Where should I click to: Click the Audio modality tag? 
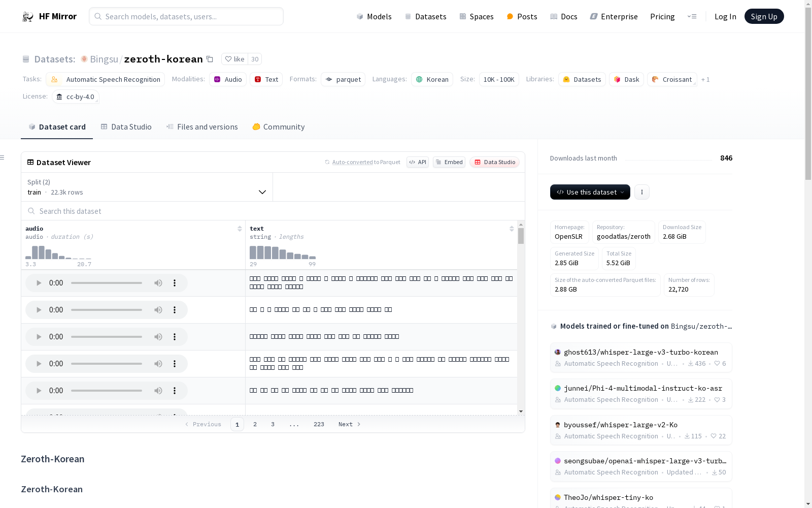(x=228, y=79)
